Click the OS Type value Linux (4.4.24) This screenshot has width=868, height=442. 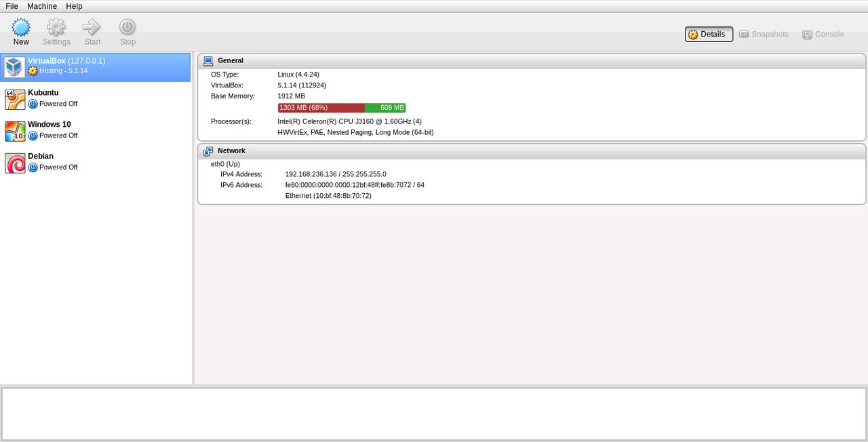click(x=298, y=75)
